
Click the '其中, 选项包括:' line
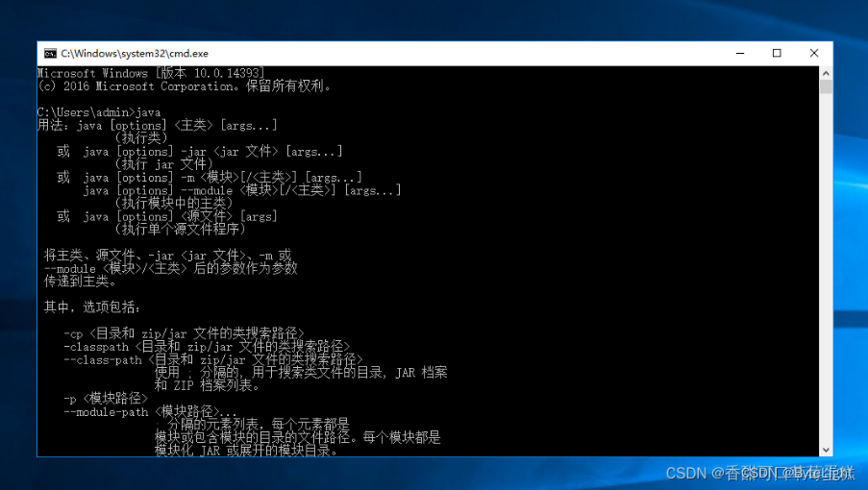pos(92,307)
